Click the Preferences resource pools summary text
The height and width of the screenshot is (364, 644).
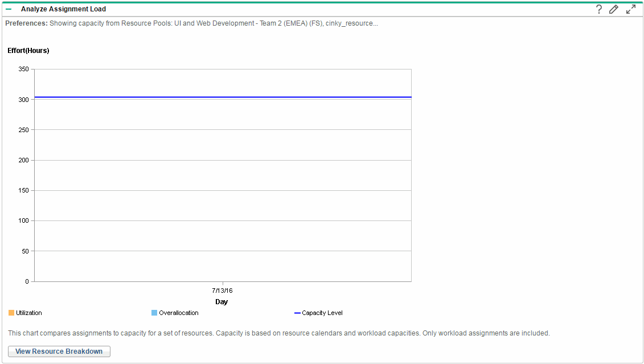[x=191, y=23]
